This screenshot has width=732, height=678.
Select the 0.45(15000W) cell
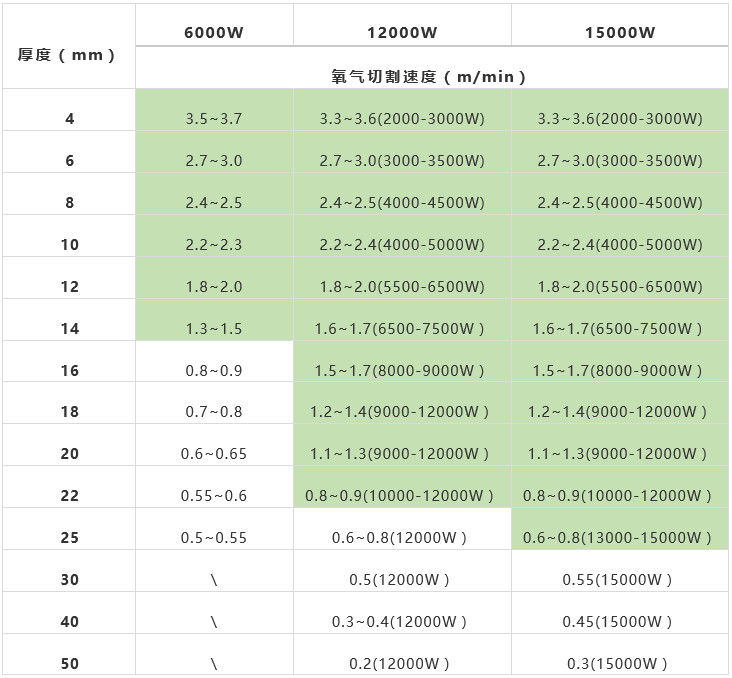point(620,622)
